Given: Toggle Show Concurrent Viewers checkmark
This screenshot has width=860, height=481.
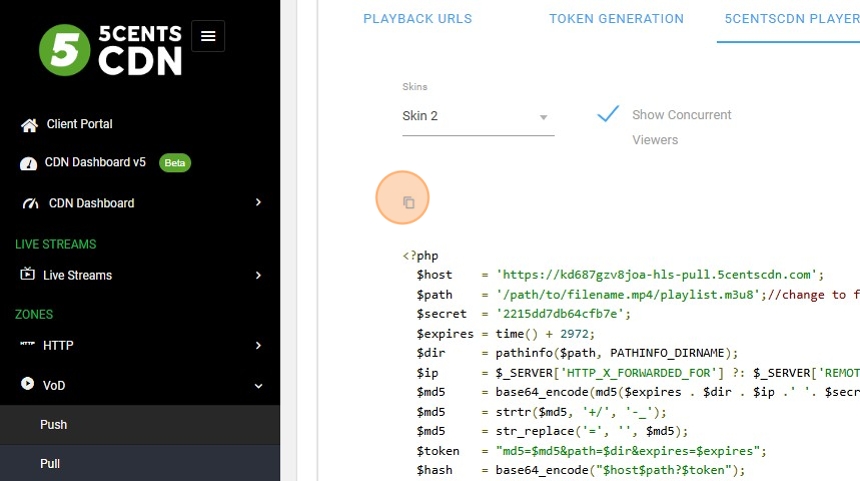Looking at the screenshot, I should pos(608,114).
